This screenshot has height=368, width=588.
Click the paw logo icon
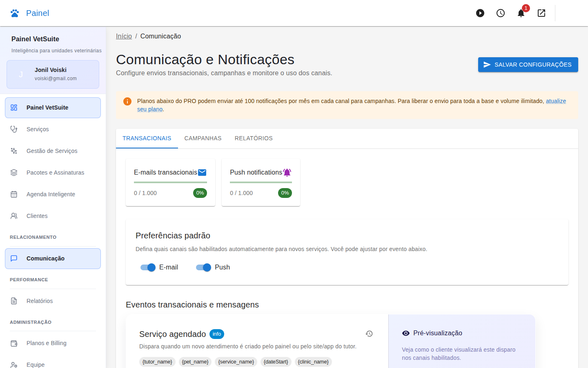15,13
